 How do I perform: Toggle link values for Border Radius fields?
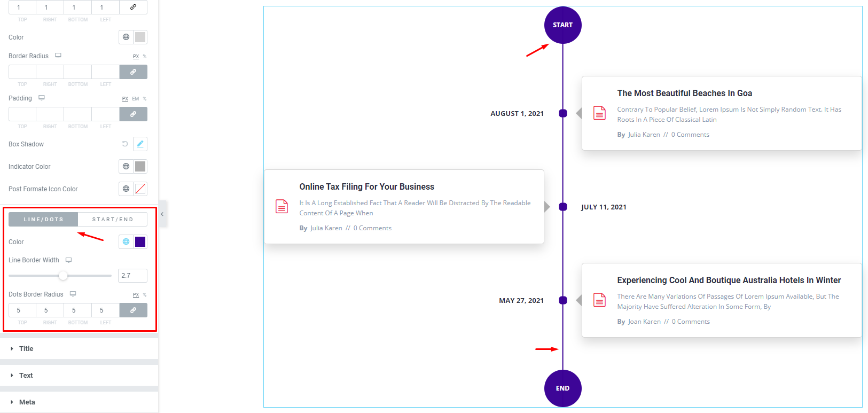pyautogui.click(x=133, y=72)
